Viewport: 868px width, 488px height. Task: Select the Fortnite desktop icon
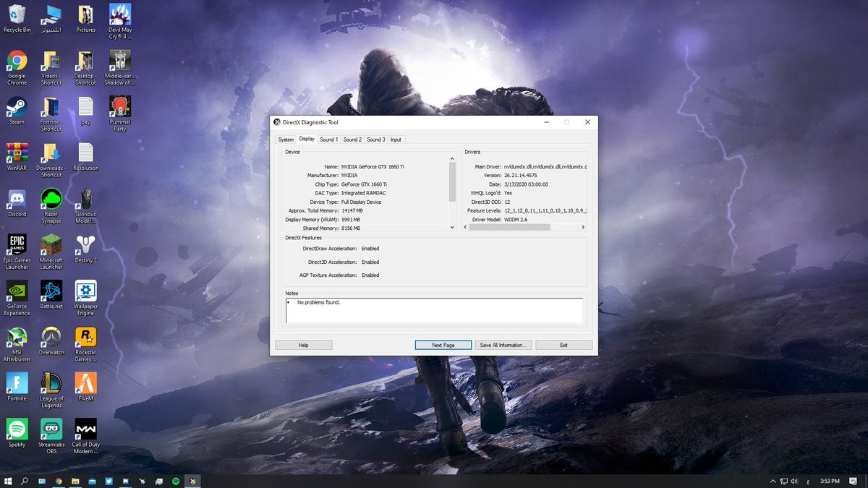click(x=17, y=387)
